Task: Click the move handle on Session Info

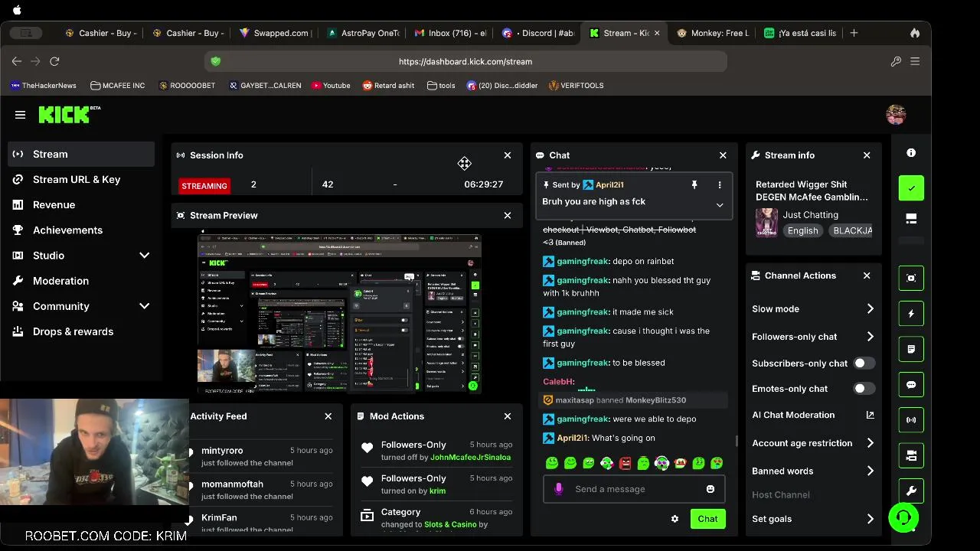Action: click(x=465, y=163)
